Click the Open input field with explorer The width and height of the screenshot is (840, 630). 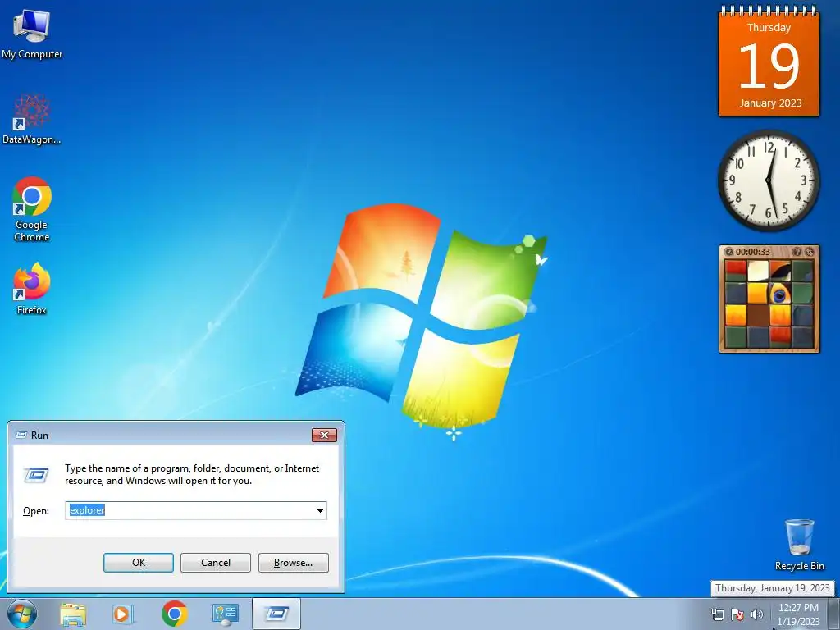tap(189, 510)
